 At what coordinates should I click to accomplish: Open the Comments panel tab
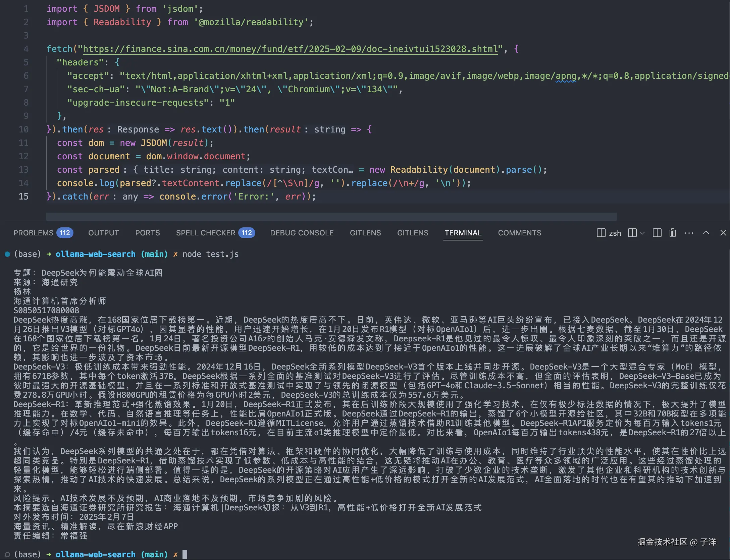click(519, 233)
